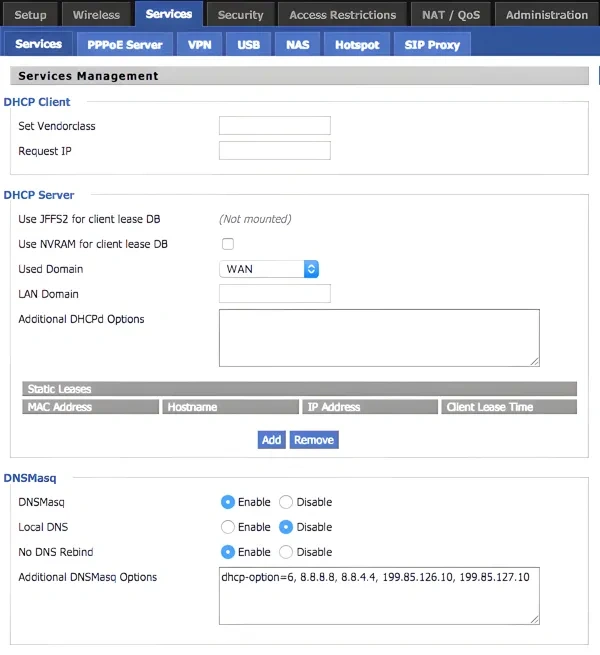Click the DHCP Server section title
600x655 pixels.
point(39,195)
